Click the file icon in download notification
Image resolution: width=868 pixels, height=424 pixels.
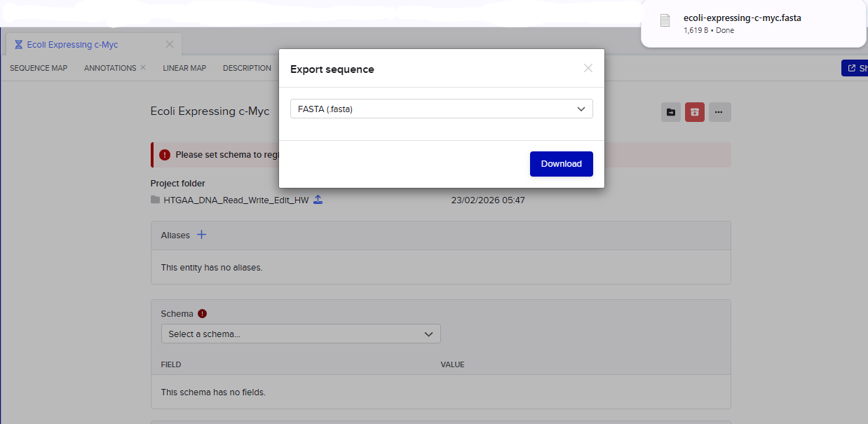(x=665, y=21)
